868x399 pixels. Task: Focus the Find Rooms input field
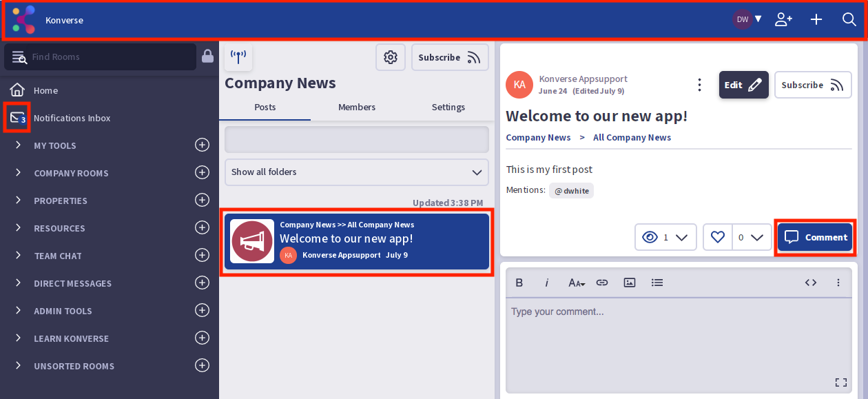101,57
